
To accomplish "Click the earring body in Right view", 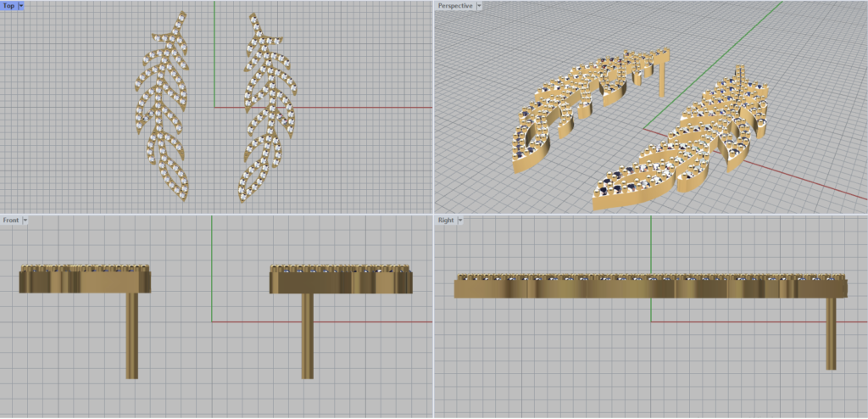I will pos(644,288).
